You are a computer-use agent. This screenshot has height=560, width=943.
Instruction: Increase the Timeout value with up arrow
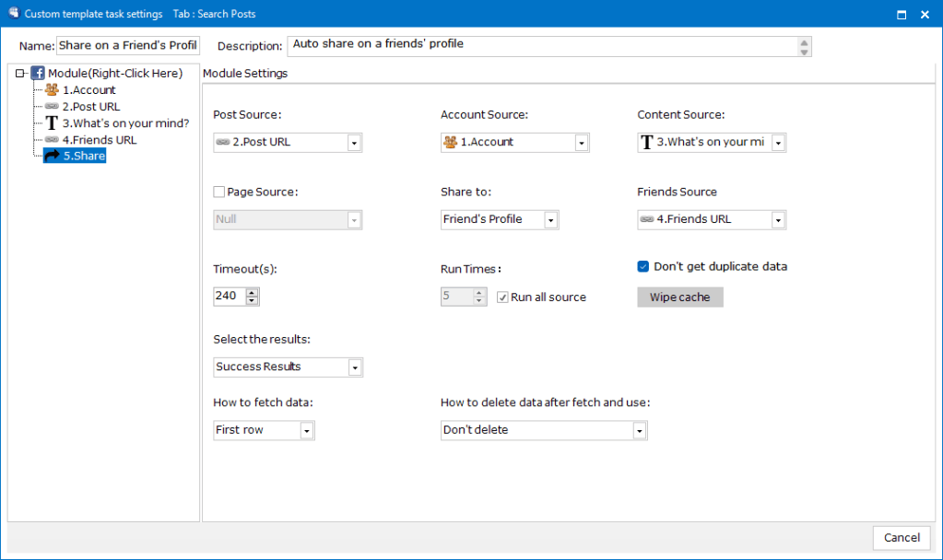[252, 292]
